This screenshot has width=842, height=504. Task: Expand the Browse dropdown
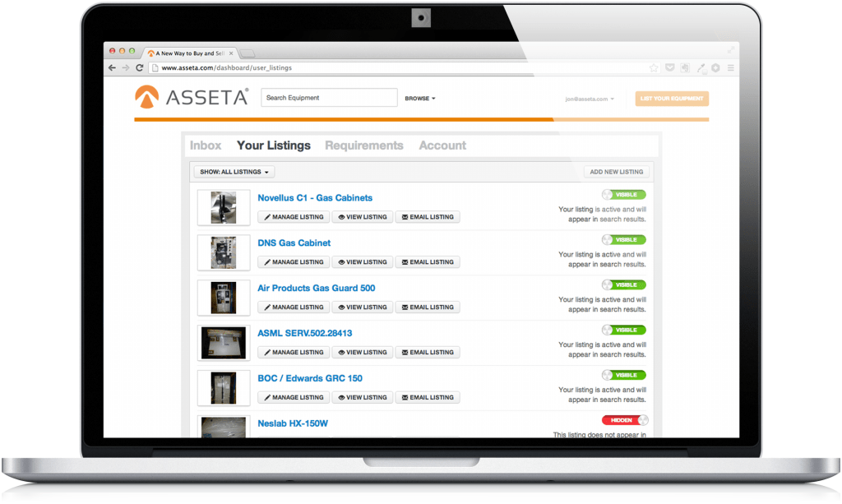coord(420,98)
